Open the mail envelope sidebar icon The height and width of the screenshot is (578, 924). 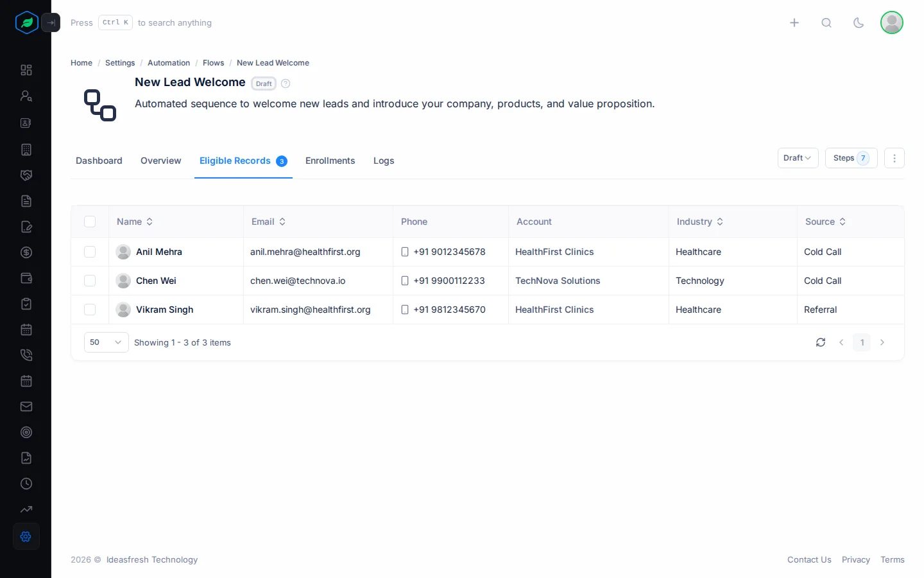26,407
